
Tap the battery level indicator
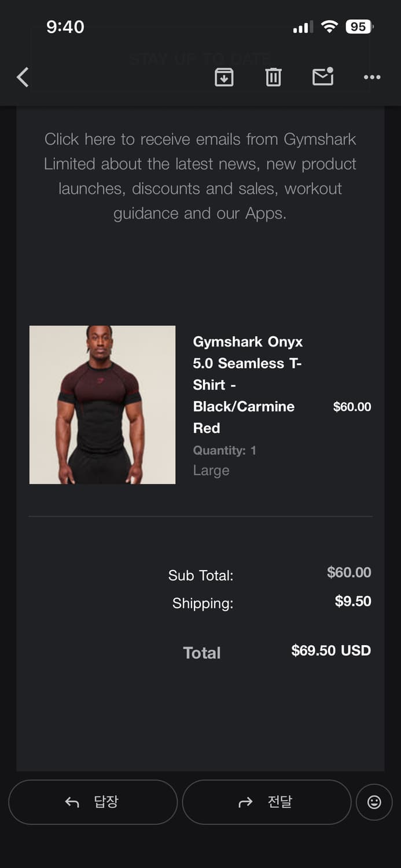pos(359,27)
